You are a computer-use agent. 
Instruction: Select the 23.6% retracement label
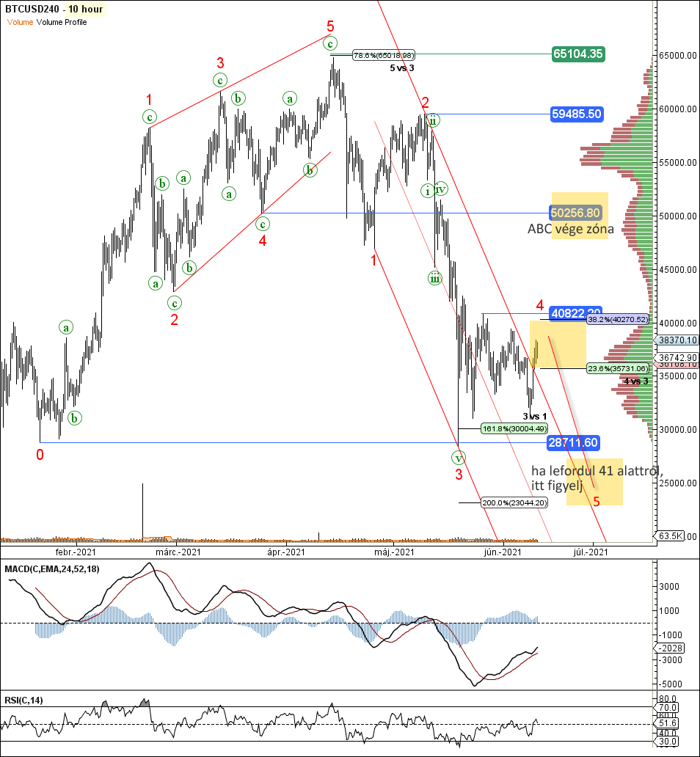click(x=617, y=368)
